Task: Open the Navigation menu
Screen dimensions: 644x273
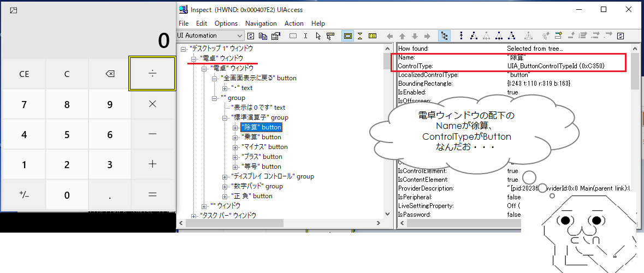Action: point(261,23)
